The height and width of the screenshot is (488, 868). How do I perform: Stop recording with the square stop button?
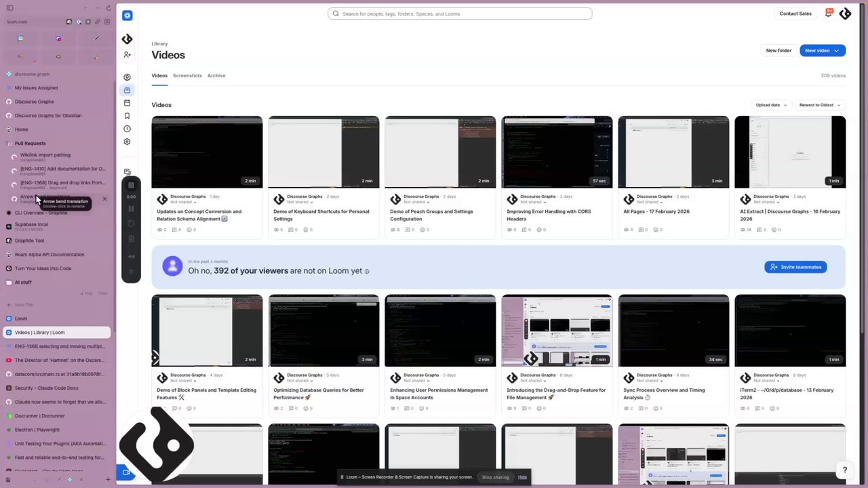pos(131,185)
